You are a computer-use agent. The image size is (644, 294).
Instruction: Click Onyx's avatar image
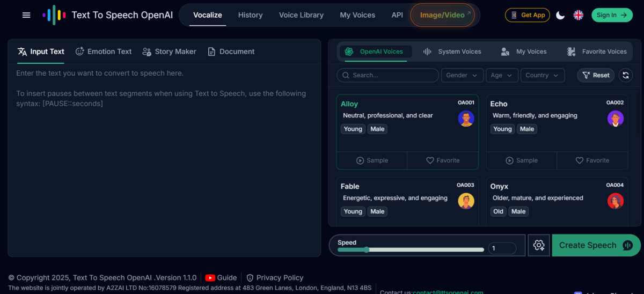tap(616, 201)
